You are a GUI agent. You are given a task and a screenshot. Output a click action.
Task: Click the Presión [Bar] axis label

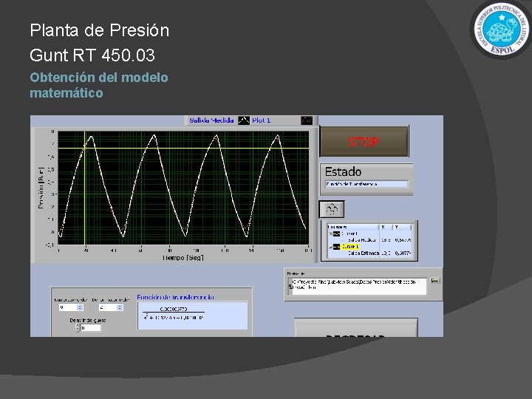[x=41, y=188]
